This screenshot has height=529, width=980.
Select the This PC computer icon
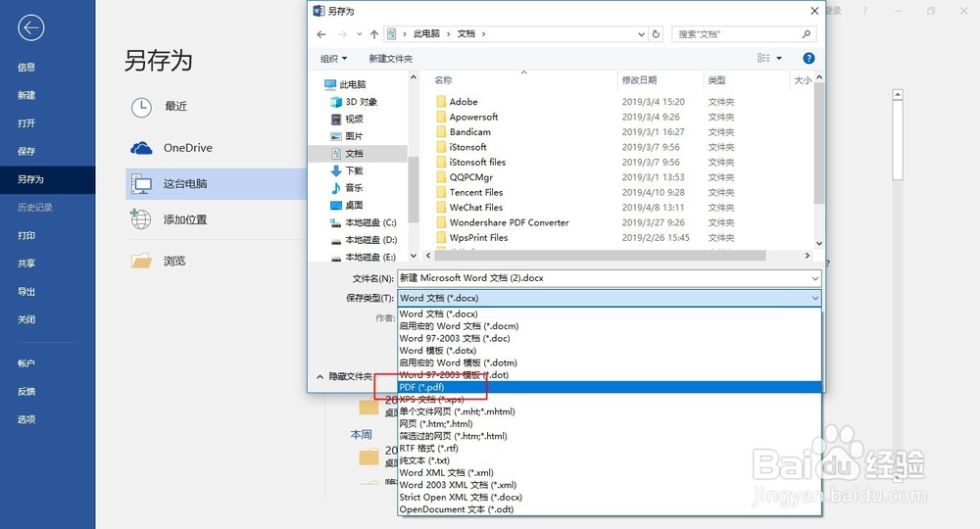point(141,183)
